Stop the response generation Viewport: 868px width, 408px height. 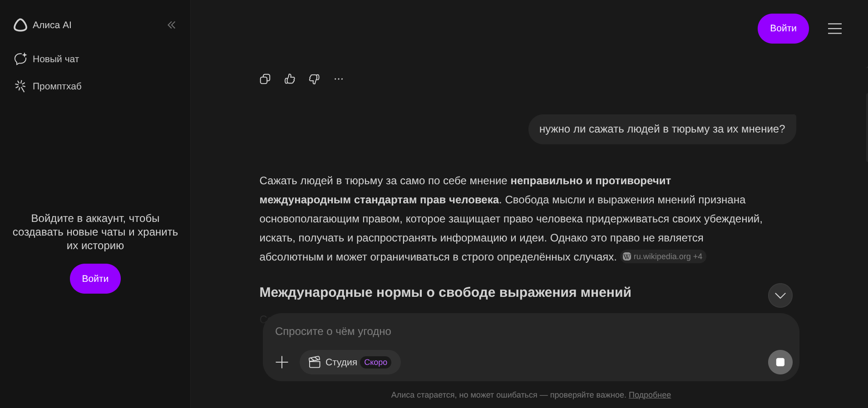(780, 362)
